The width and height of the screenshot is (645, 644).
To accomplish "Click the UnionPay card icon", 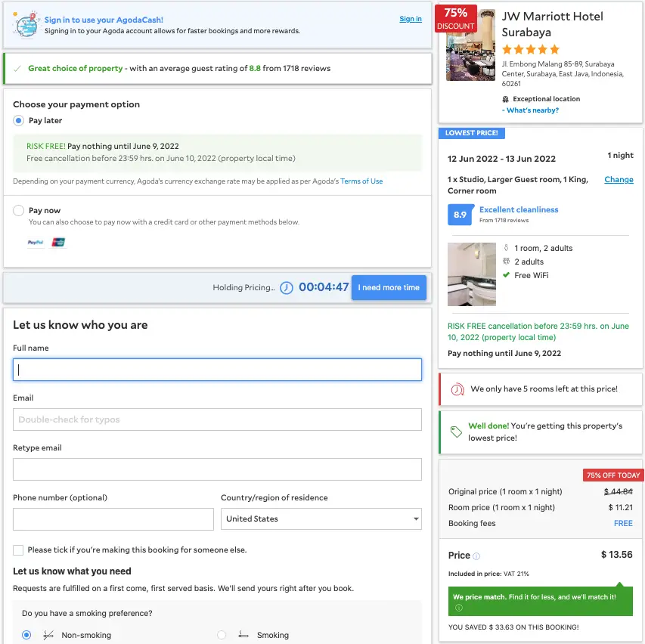I will pos(58,243).
